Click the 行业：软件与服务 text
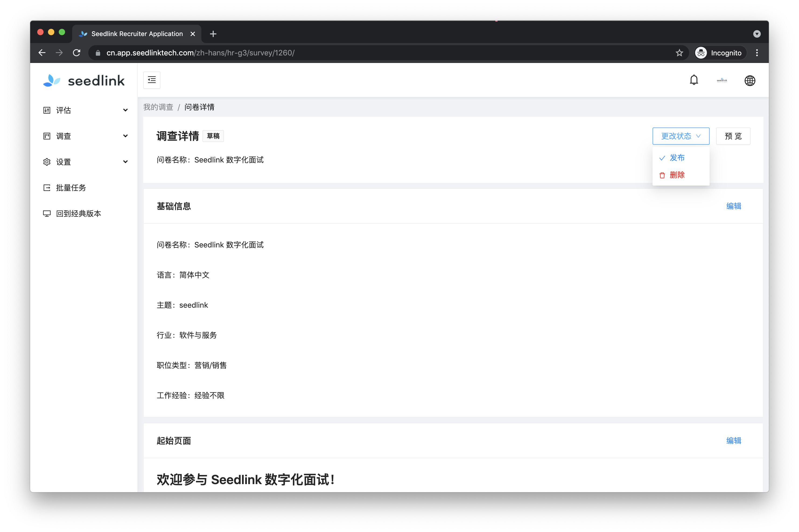This screenshot has width=799, height=532. [x=186, y=335]
